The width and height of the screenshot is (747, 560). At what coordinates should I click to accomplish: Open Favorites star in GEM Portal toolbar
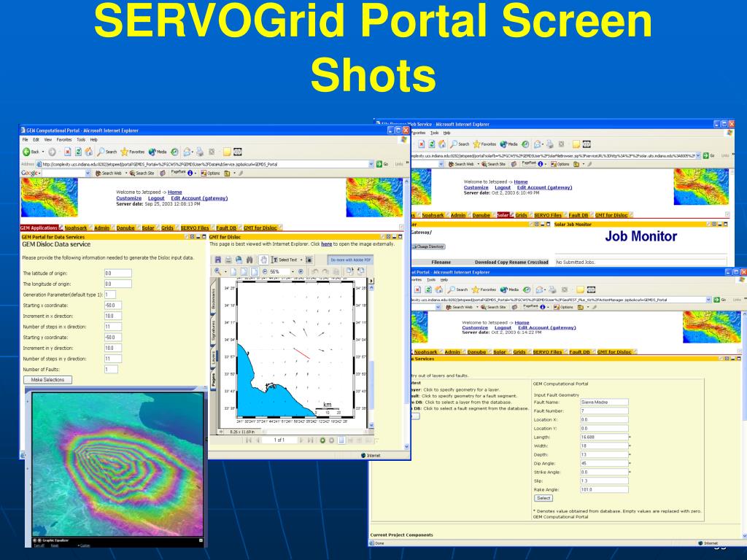[x=132, y=152]
